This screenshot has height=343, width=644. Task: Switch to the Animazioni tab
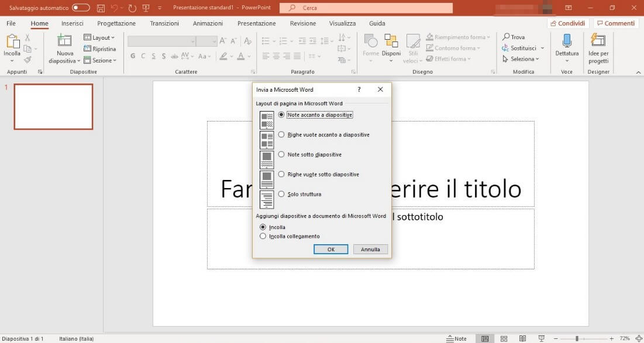point(208,23)
